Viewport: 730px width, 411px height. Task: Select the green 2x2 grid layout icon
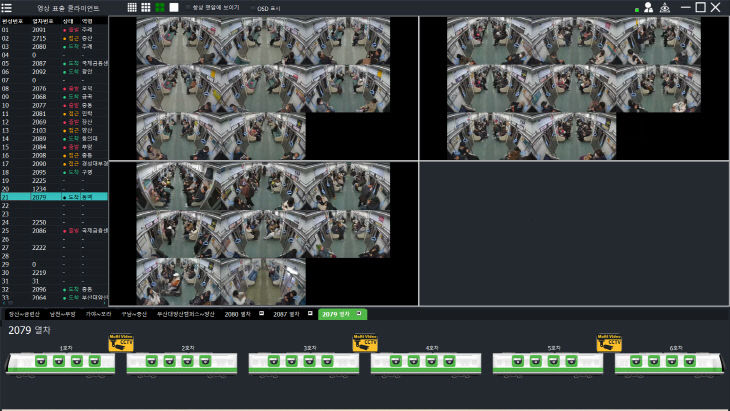[161, 7]
